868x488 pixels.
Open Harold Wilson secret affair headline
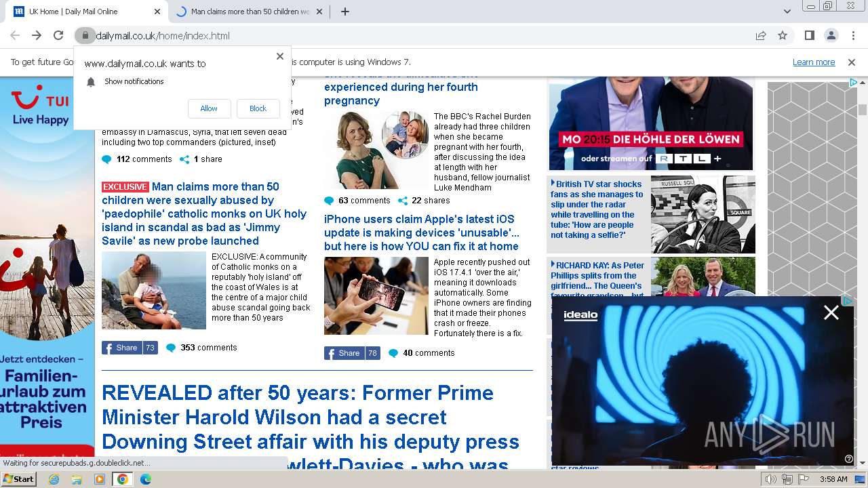(x=311, y=427)
